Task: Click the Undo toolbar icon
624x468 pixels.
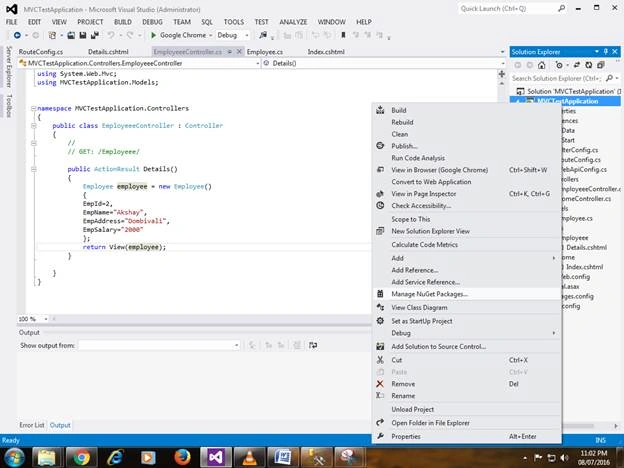Action: [x=111, y=35]
